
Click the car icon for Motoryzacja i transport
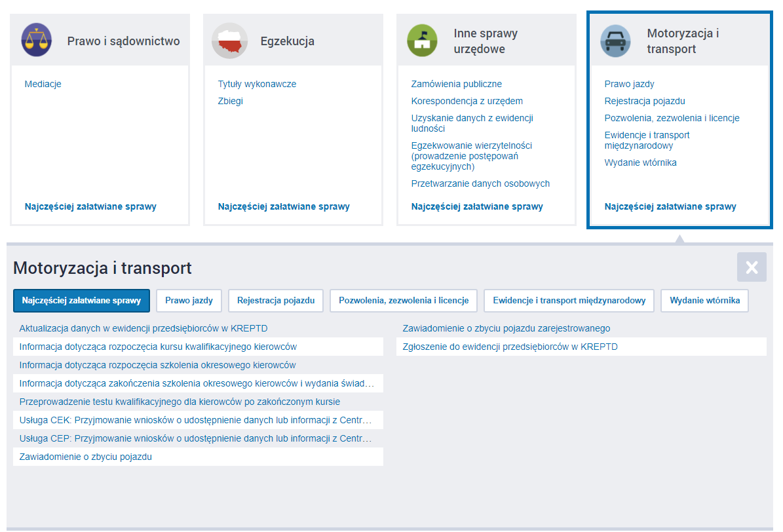click(615, 41)
